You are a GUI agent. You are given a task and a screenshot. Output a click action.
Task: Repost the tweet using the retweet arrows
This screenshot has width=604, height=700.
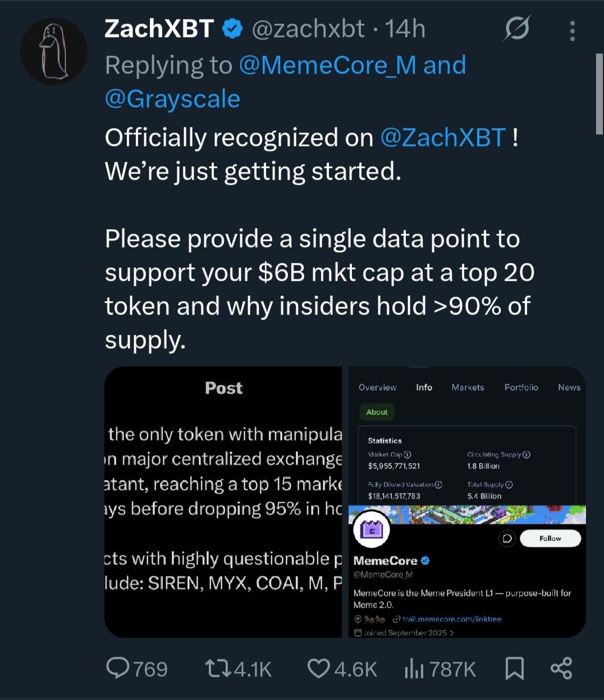click(217, 669)
